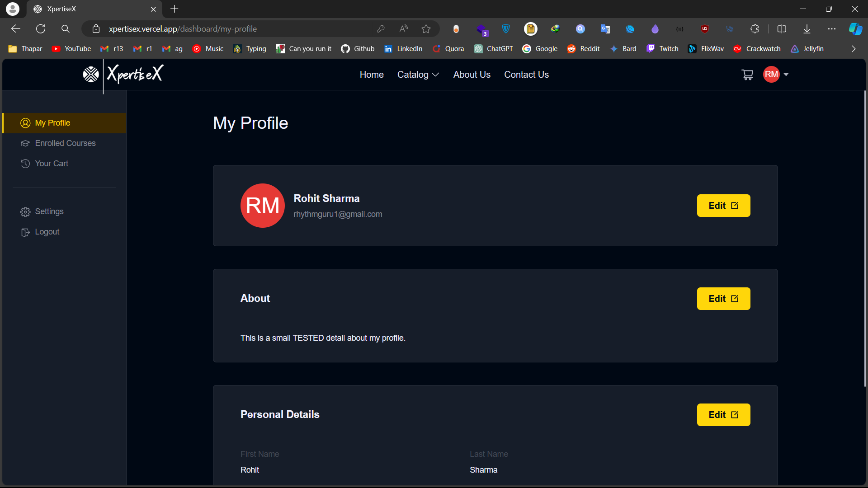Image resolution: width=868 pixels, height=488 pixels.
Task: Open the Contact Us page
Action: 526,75
